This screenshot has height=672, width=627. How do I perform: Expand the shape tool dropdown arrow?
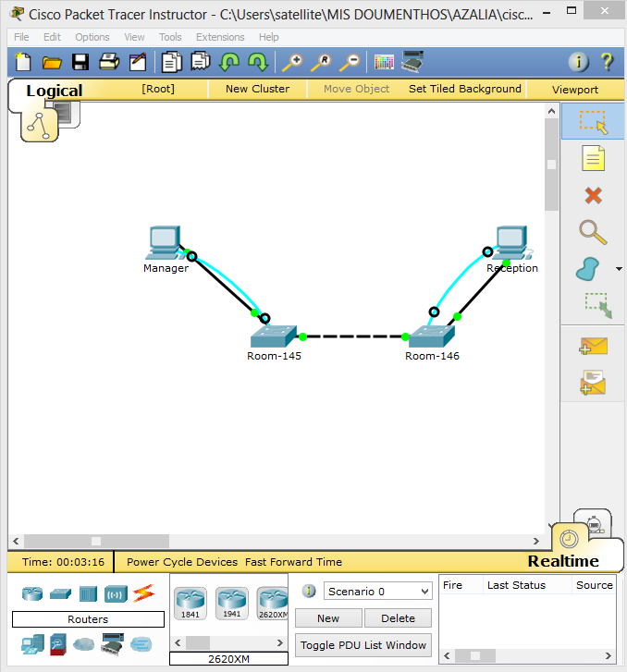[619, 269]
